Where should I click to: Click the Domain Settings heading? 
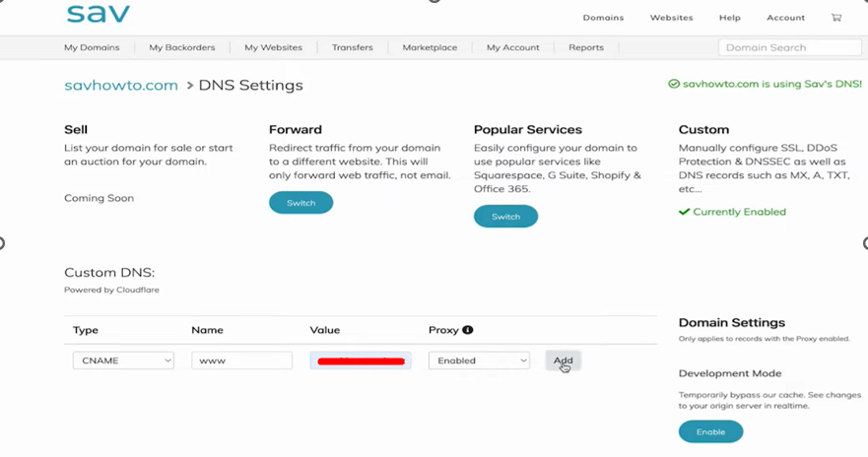click(x=732, y=322)
